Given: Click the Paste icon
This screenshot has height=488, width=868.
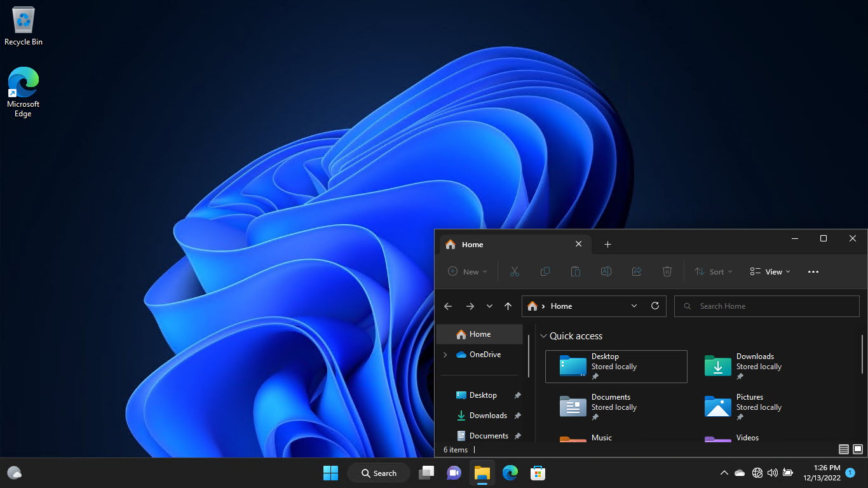Looking at the screenshot, I should [x=576, y=271].
